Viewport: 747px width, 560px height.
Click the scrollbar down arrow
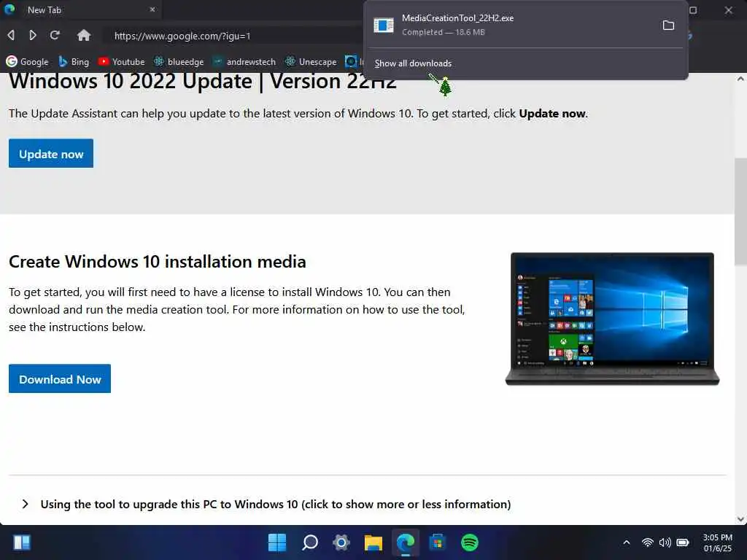740,519
